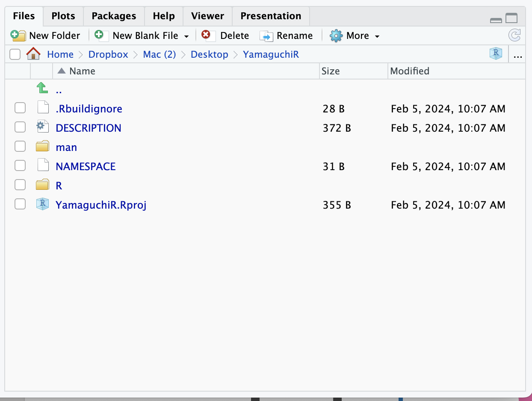Viewport: 532px width, 401px height.
Task: Click the New Folder icon
Action: tap(18, 35)
